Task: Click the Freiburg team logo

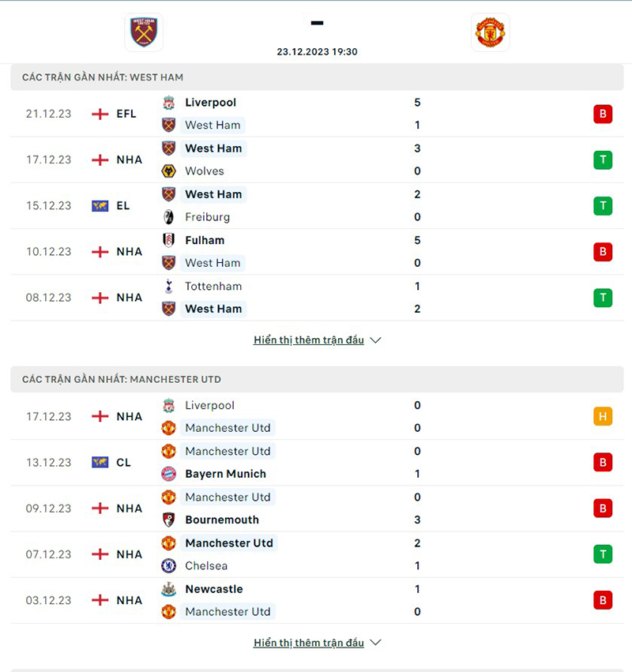Action: pos(168,217)
